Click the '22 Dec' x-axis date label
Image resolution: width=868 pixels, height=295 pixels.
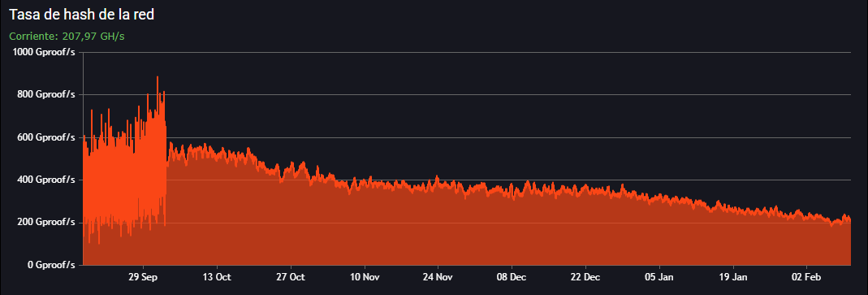click(585, 276)
